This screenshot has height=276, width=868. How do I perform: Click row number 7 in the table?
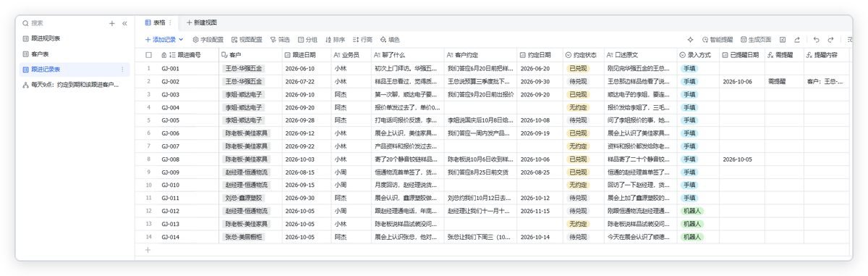click(148, 146)
